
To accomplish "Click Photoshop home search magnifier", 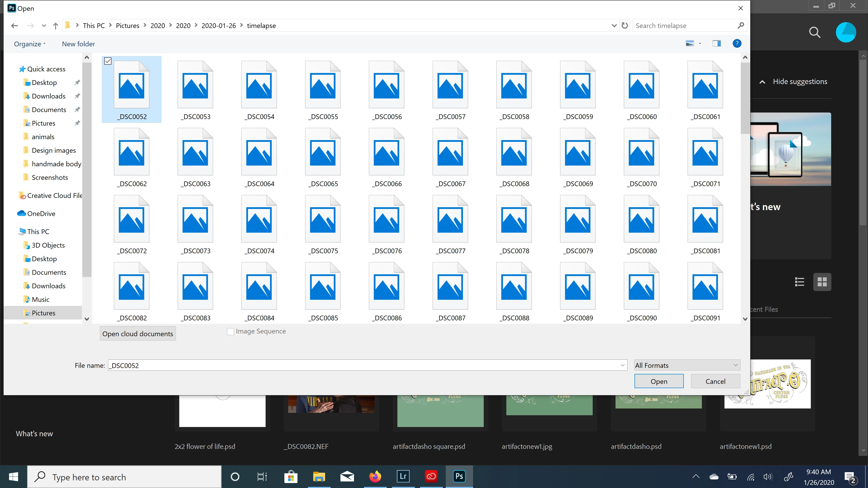I will pos(814,32).
